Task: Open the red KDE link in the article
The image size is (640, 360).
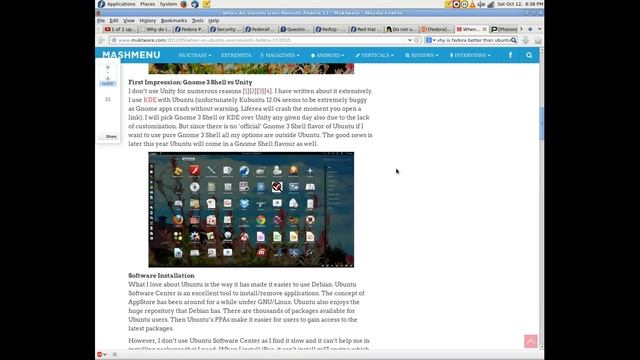Action: pyautogui.click(x=150, y=100)
